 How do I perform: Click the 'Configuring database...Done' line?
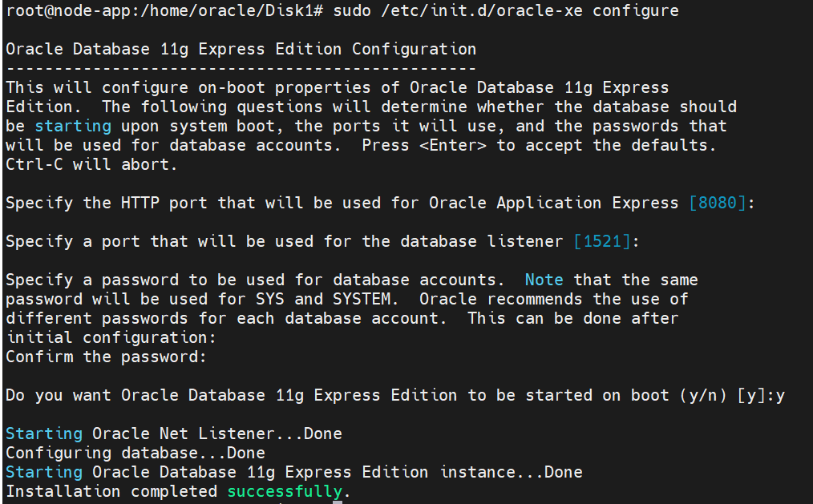[135, 453]
